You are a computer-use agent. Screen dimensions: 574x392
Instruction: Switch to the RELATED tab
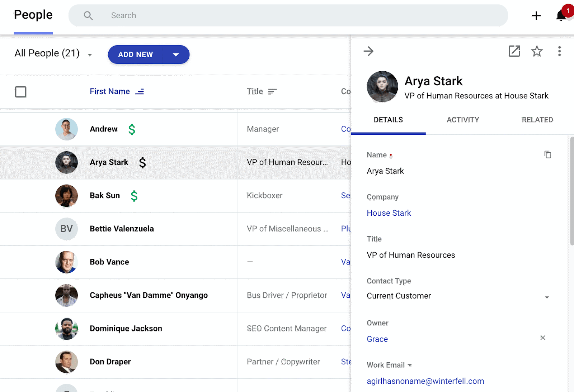[537, 120]
